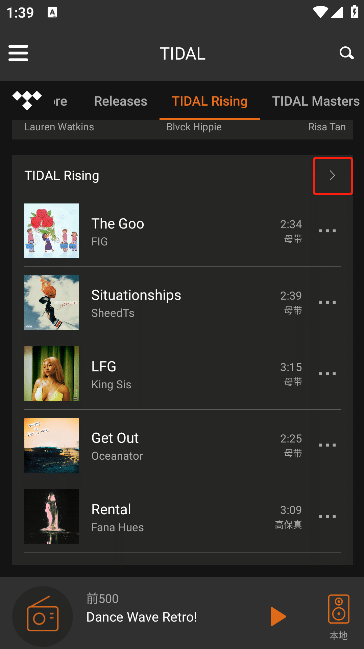Open the Rental album art by Fana Hues

pyautogui.click(x=51, y=517)
